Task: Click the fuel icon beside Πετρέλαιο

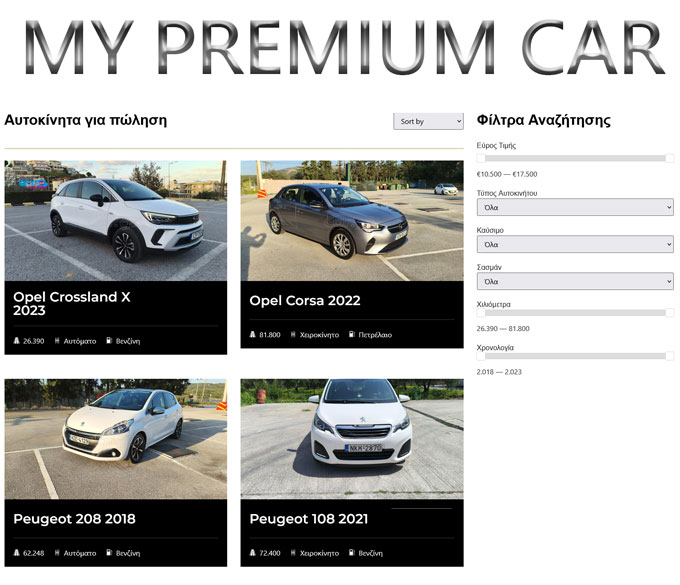Action: [352, 334]
